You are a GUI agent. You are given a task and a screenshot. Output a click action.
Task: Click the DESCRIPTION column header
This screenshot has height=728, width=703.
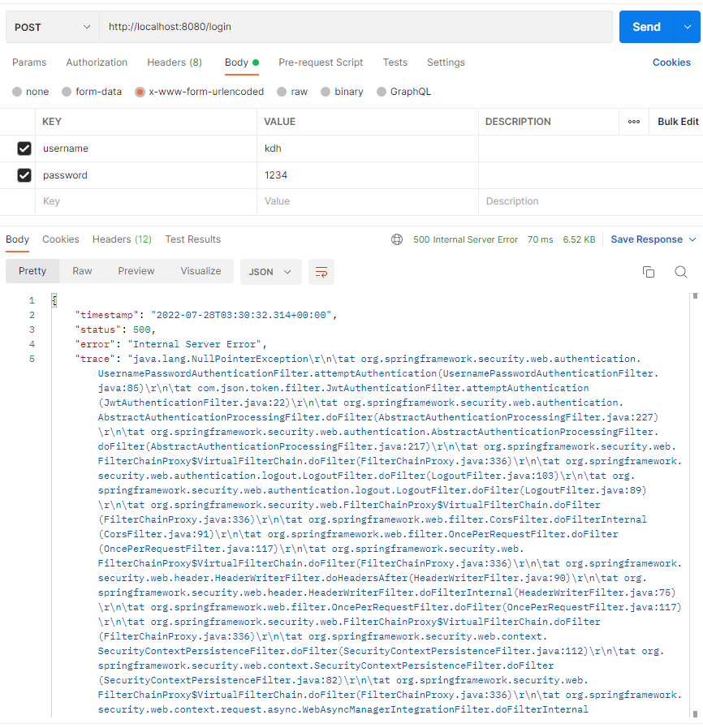[518, 122]
